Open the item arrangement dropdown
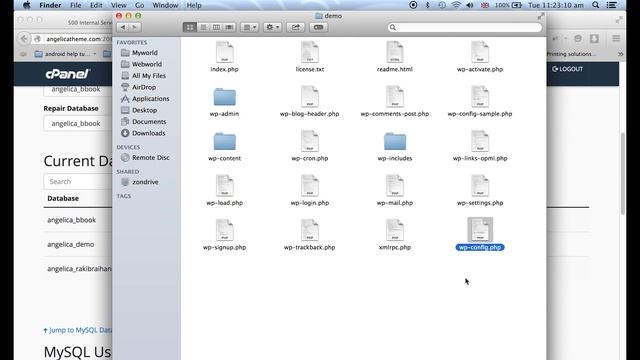 pyautogui.click(x=249, y=27)
